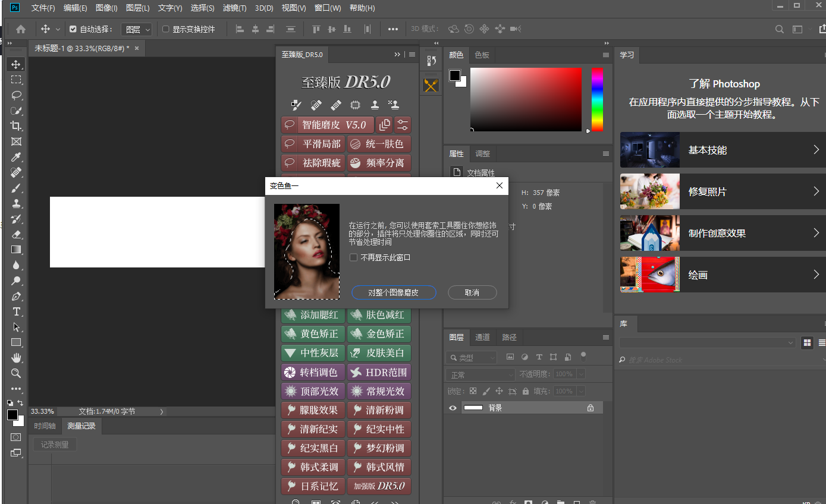This screenshot has width=826, height=504.
Task: Select the History Brush tool
Action: point(16,219)
